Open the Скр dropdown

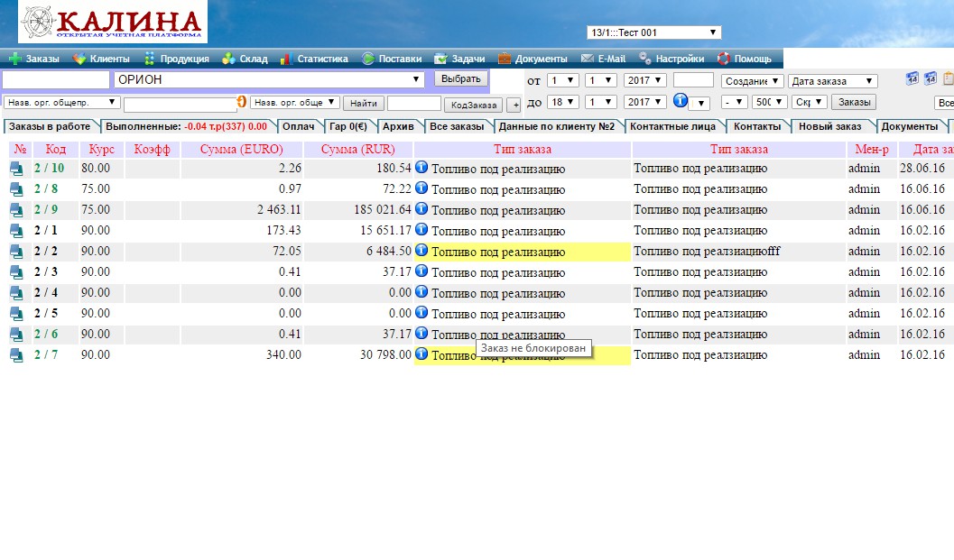pos(810,102)
